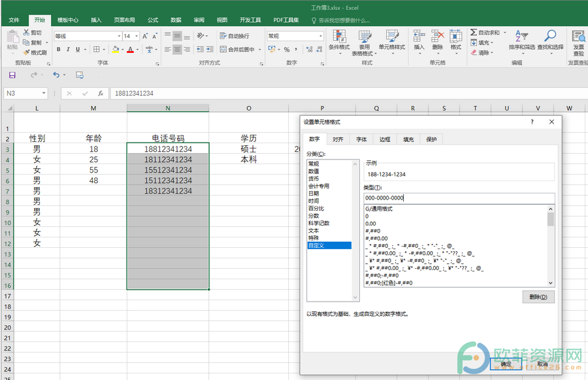
Task: Open Find and Select (查找和选择)
Action: 550,41
